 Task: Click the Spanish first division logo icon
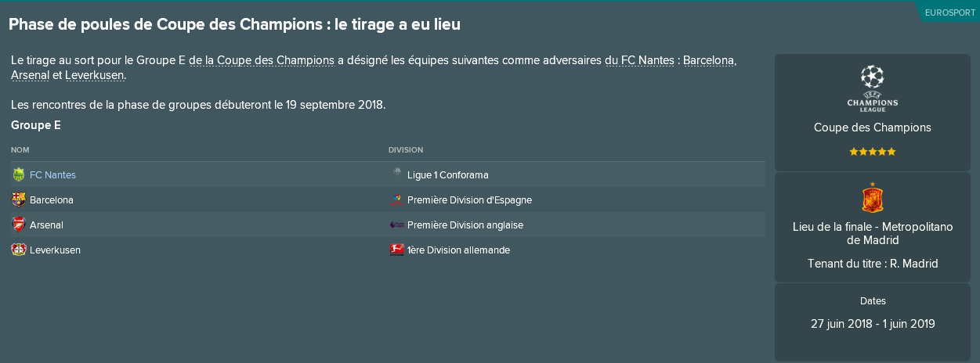point(396,199)
